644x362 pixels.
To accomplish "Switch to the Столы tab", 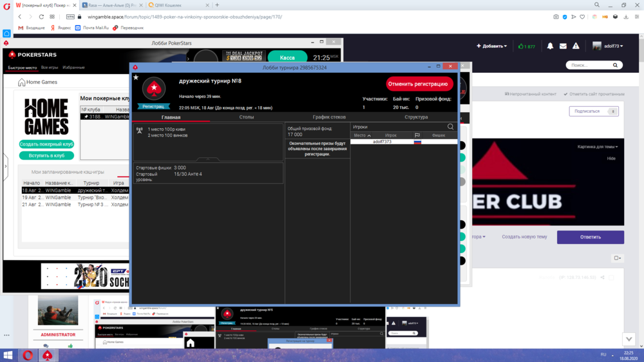I will pyautogui.click(x=247, y=117).
